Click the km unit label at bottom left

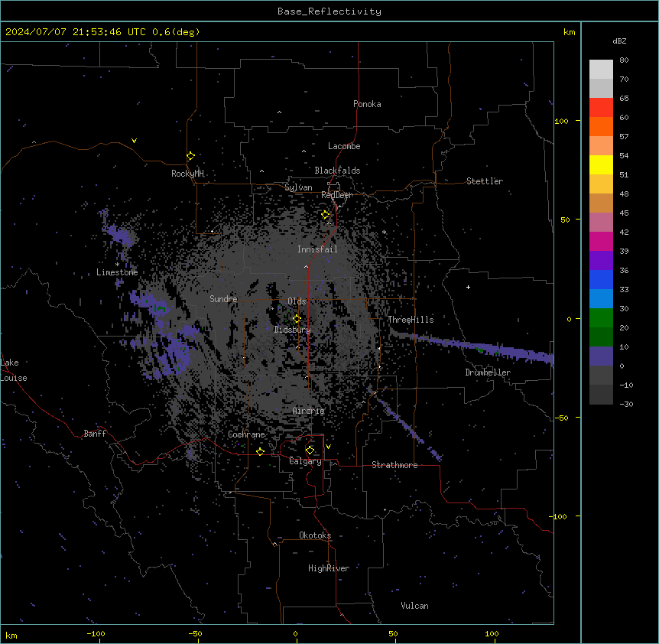click(x=11, y=635)
